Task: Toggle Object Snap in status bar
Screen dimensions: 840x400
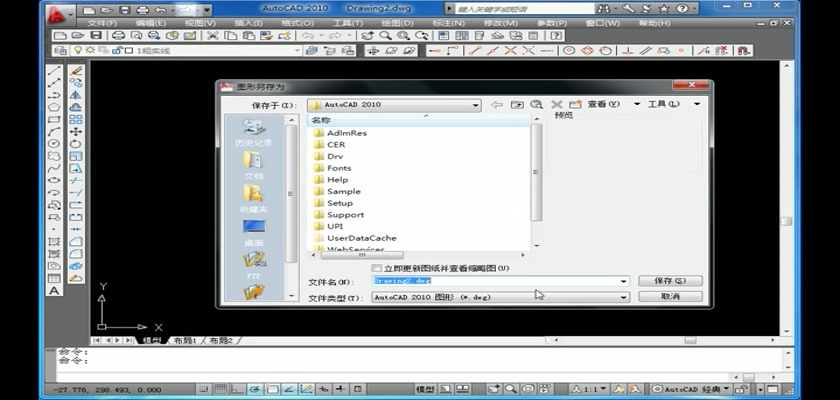Action: click(272, 389)
